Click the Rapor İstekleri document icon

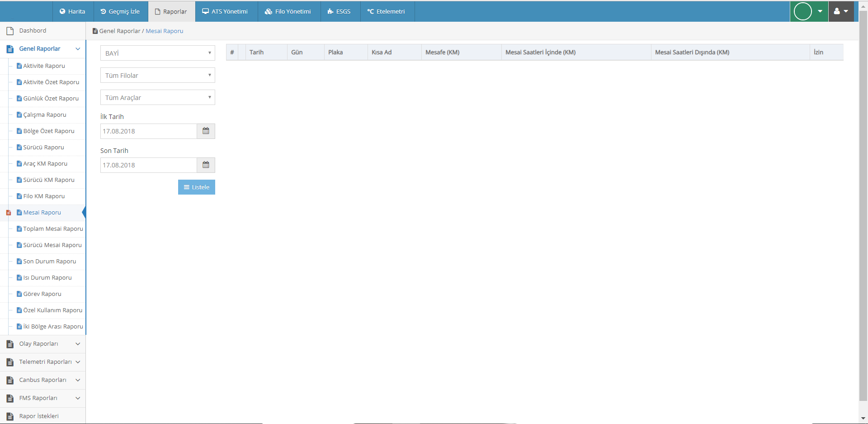(x=10, y=416)
